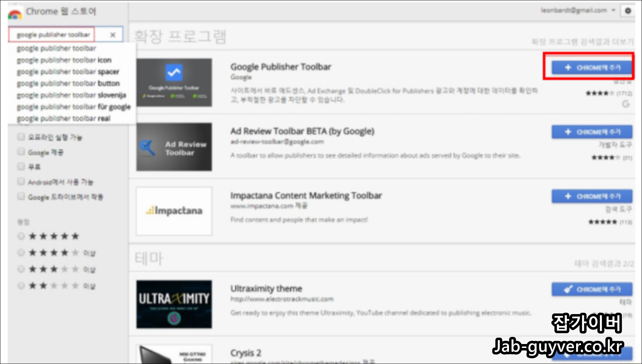Image resolution: width=642 pixels, height=364 pixels.
Task: Open the settings gear icon
Action: [628, 11]
